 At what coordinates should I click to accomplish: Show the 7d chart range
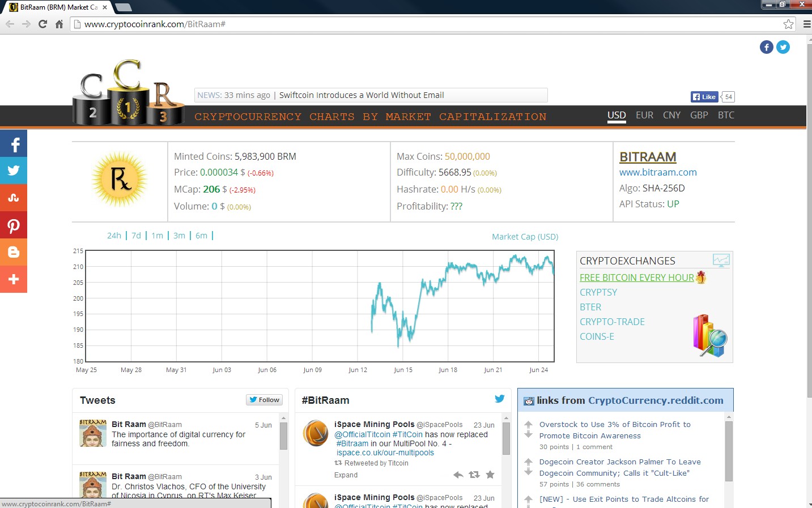136,236
